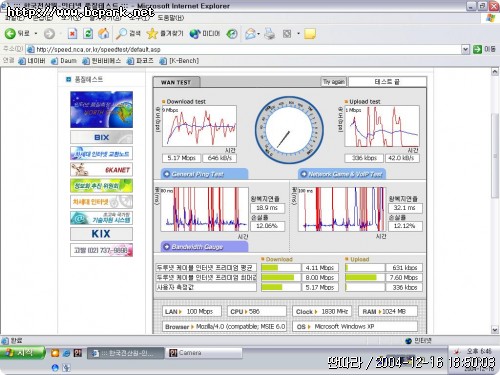Expand the address bar dropdown arrow
Screen dimensions: 500x375
click(x=465, y=50)
